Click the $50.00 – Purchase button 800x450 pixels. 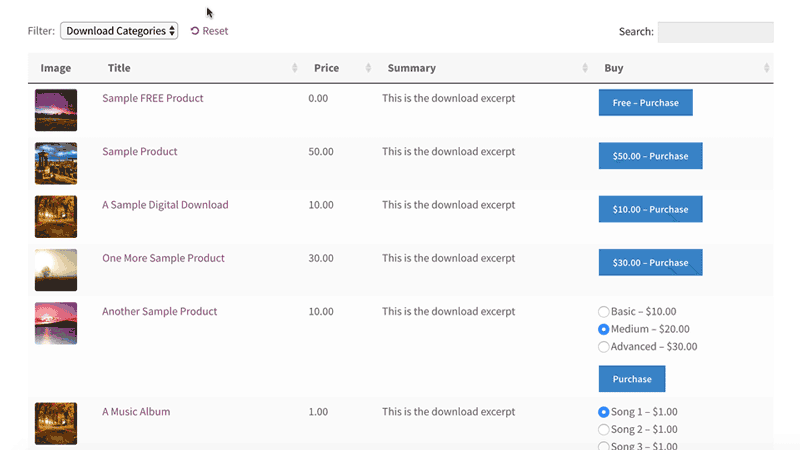[x=651, y=156]
